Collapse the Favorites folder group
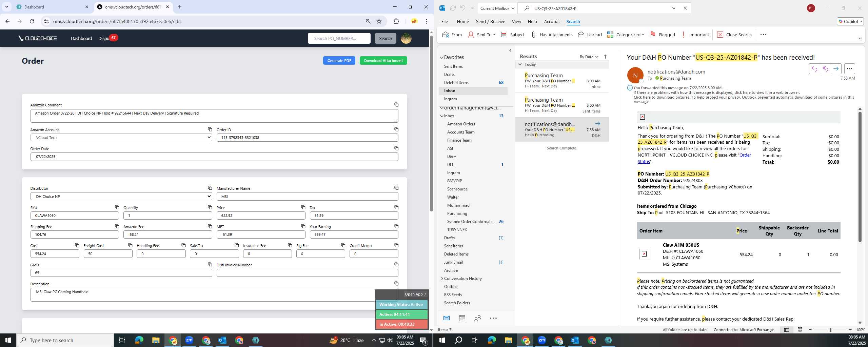Screen dimensions: 868x347 click(442, 58)
